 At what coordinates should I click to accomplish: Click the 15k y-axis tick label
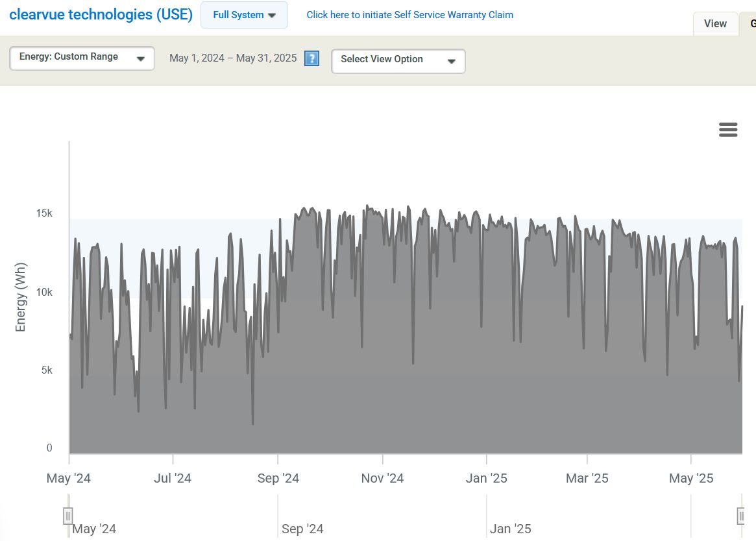44,213
